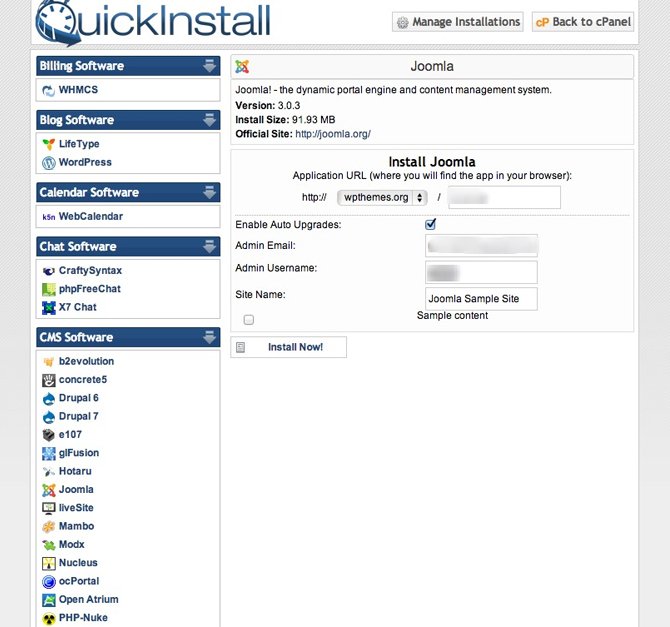Click the glFusion icon
670x627 pixels.
pos(48,453)
